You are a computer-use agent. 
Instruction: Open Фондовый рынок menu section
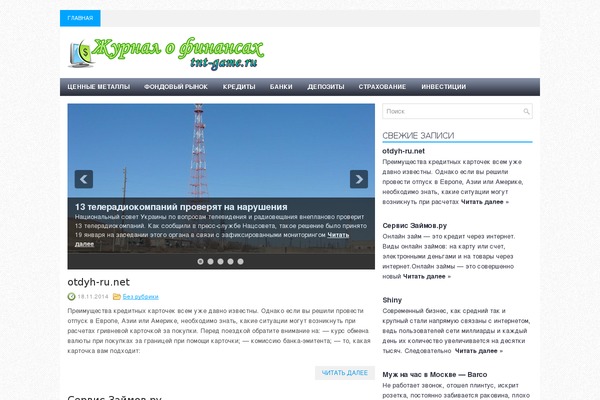click(x=176, y=87)
